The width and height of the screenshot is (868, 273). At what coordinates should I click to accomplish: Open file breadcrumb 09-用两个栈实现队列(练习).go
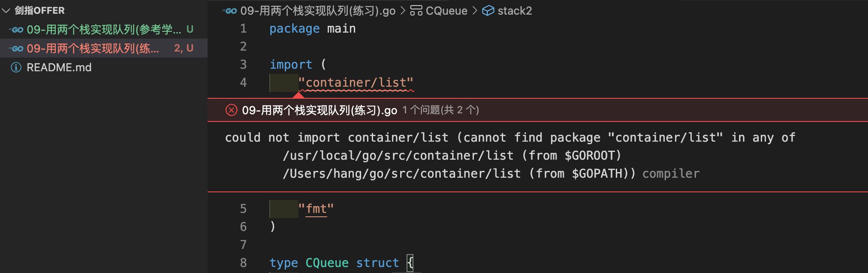click(x=317, y=11)
